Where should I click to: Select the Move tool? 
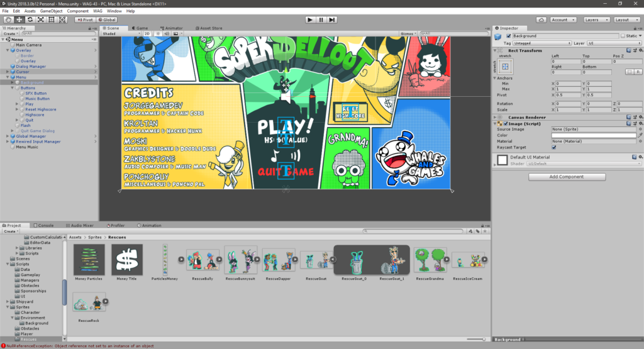coord(19,19)
